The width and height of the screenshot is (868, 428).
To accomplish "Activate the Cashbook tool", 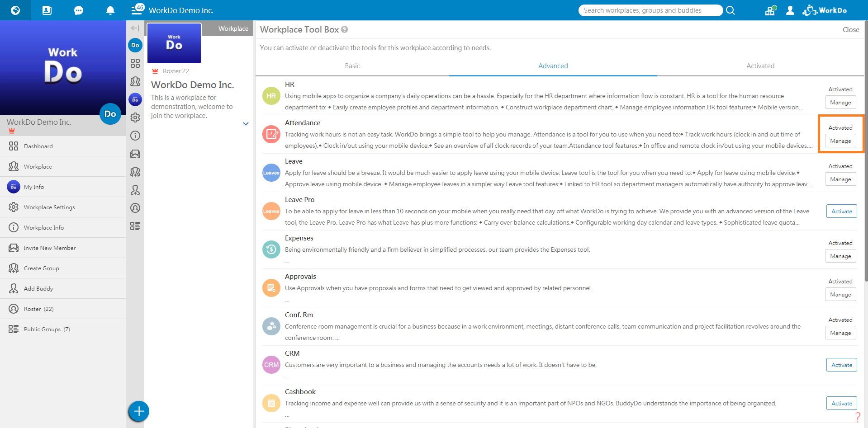I will point(841,403).
